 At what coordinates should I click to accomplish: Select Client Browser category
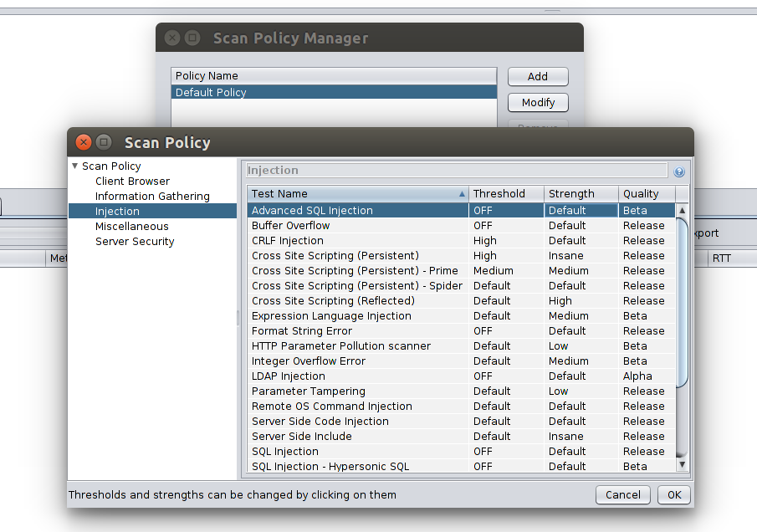tap(132, 181)
